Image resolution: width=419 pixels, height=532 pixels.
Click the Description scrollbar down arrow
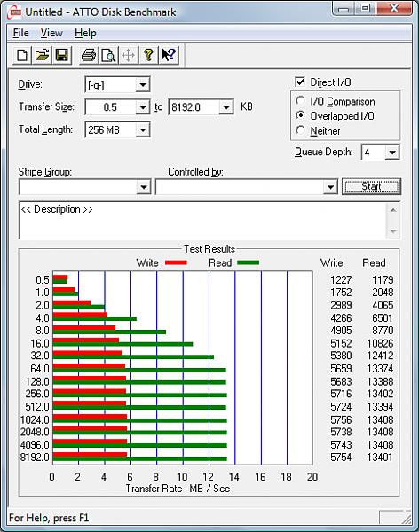click(393, 231)
